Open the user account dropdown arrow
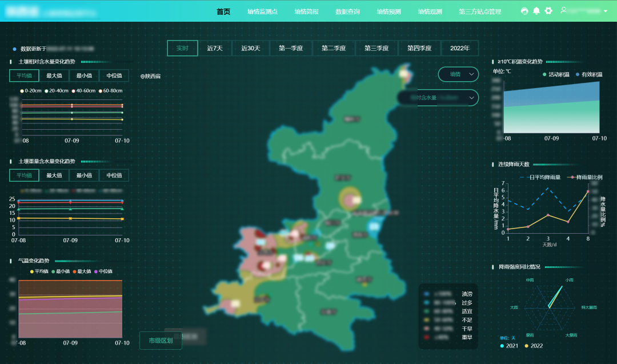617x364 pixels. (x=606, y=11)
